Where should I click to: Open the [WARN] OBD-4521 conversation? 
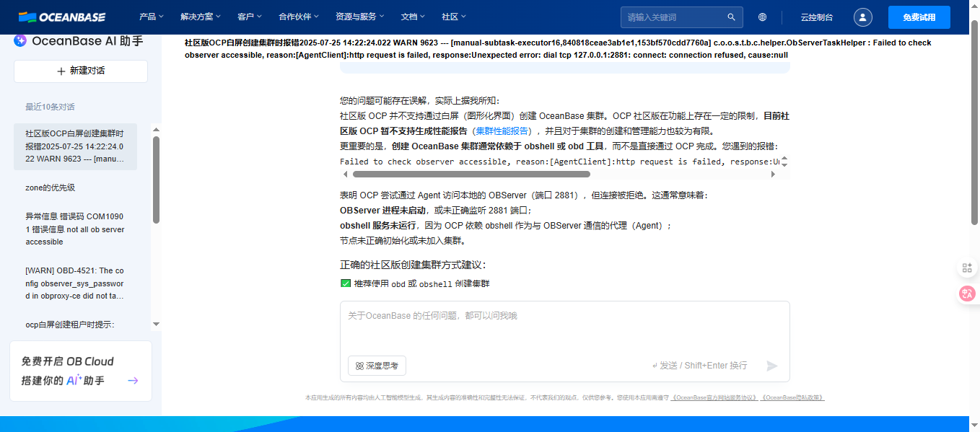[75, 283]
